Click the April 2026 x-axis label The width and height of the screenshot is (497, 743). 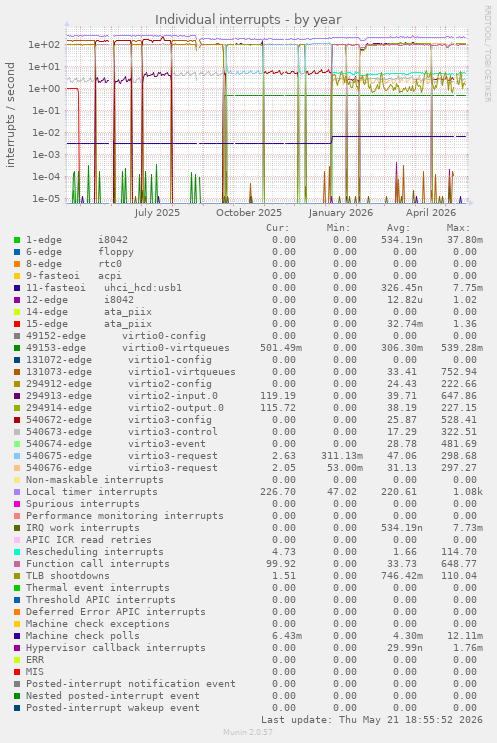(x=431, y=213)
